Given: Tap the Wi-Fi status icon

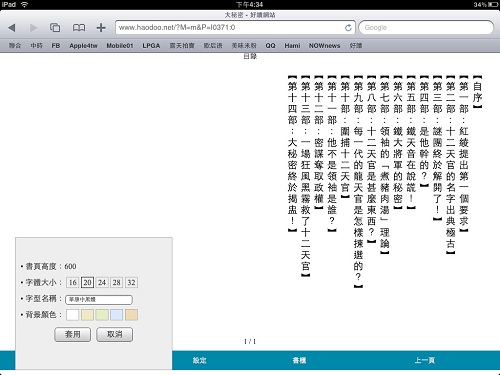Looking at the screenshot, I should (24, 4).
